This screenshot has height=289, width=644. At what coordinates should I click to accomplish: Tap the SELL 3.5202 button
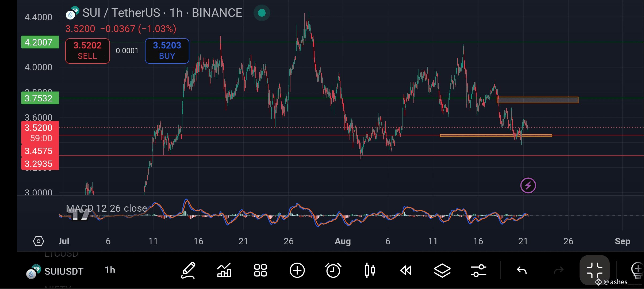(87, 51)
